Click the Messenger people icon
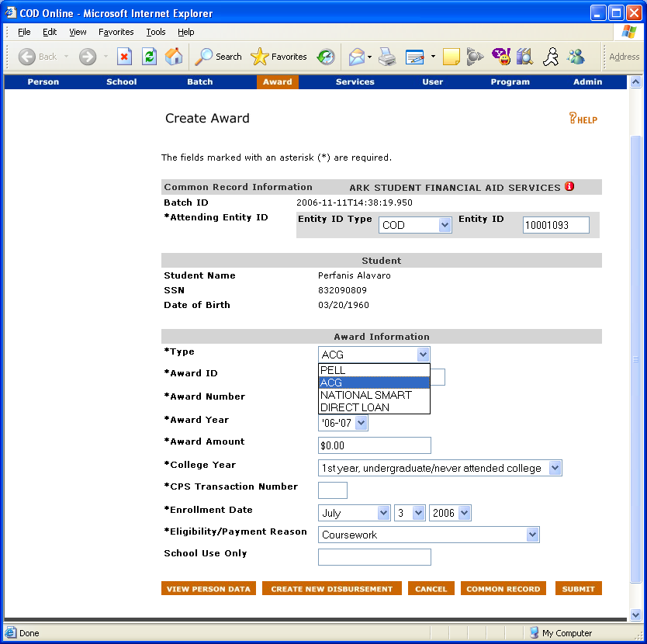Image resolution: width=647 pixels, height=644 pixels. (576, 57)
